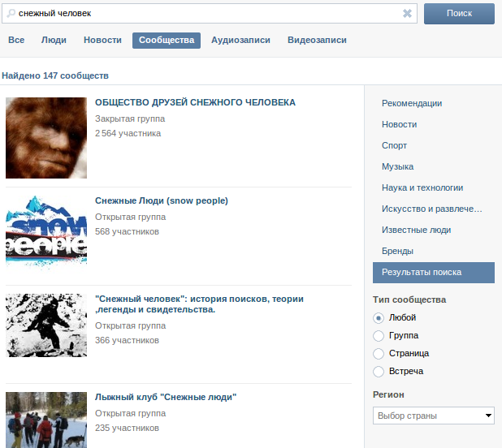Screen dimensions: 502x448
Task: Switch to the Новости tab
Action: [x=103, y=40]
